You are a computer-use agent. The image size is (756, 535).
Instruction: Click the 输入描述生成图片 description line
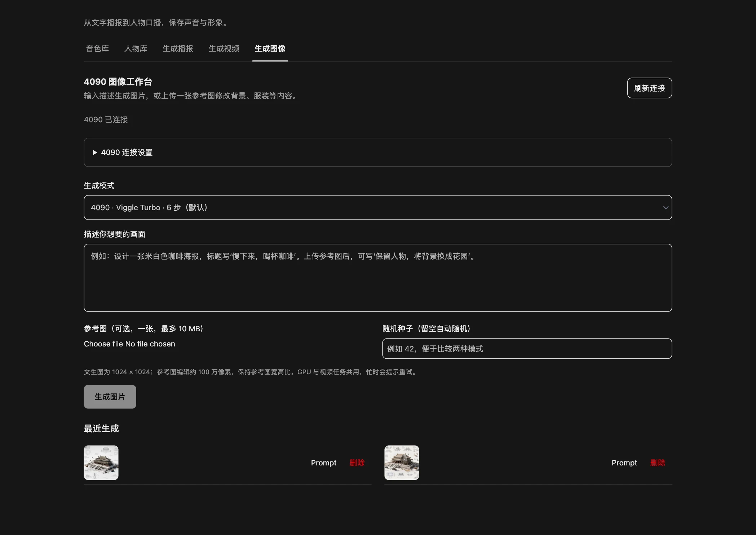coord(191,96)
